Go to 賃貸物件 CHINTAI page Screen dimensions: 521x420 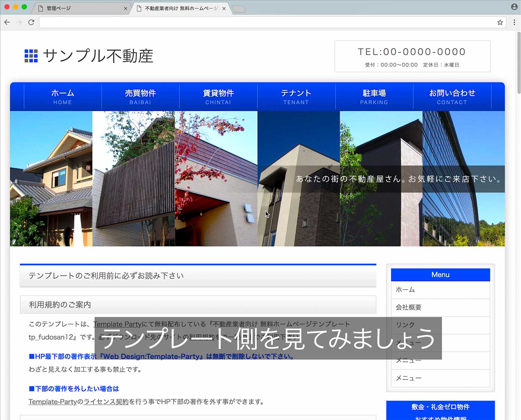218,97
